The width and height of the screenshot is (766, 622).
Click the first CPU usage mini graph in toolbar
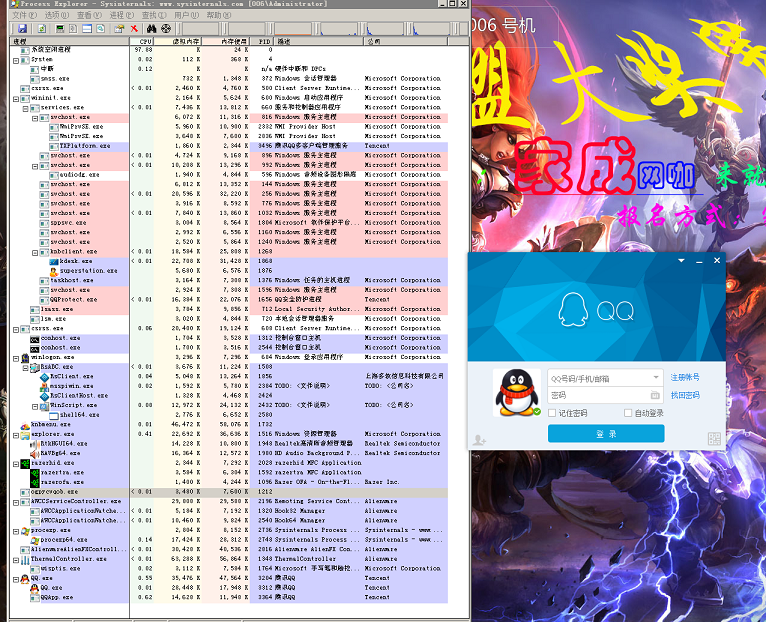[x=201, y=29]
